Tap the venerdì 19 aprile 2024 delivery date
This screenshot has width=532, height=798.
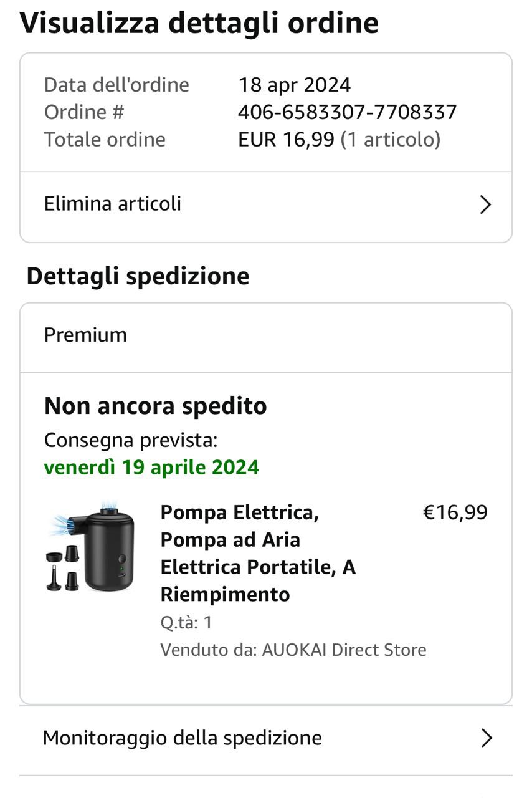[x=151, y=467]
